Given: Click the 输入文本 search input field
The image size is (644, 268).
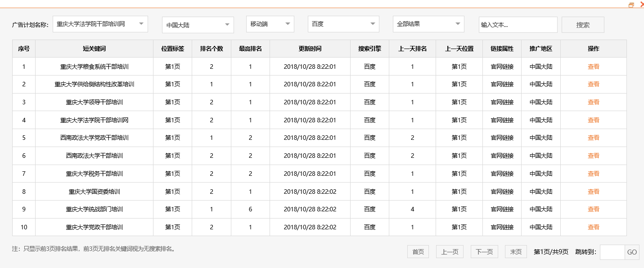Looking at the screenshot, I should click(518, 25).
